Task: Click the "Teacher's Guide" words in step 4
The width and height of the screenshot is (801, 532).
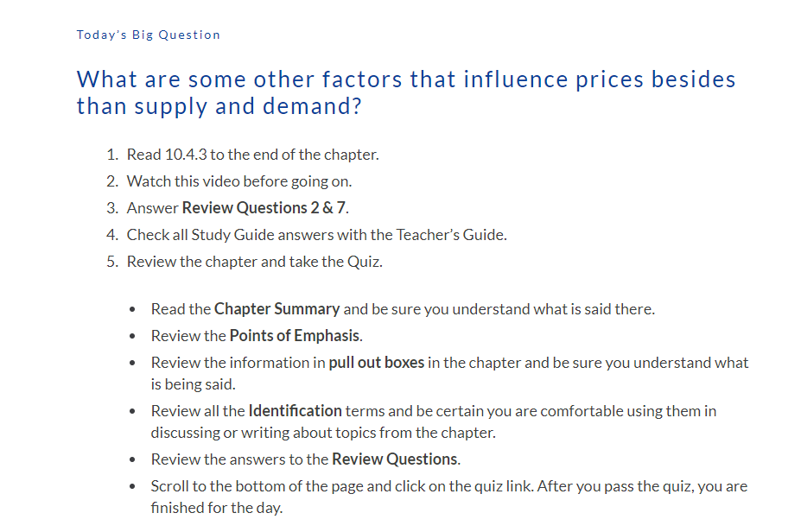Action: [450, 235]
